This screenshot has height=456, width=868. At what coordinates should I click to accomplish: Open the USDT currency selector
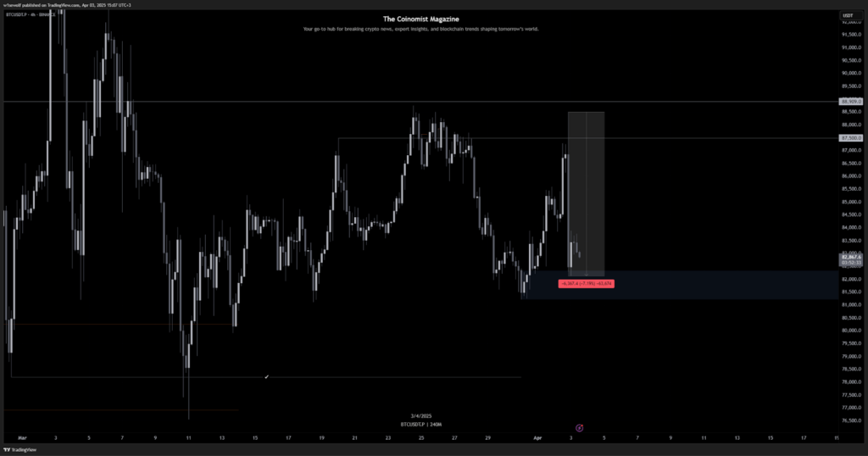[x=848, y=15]
